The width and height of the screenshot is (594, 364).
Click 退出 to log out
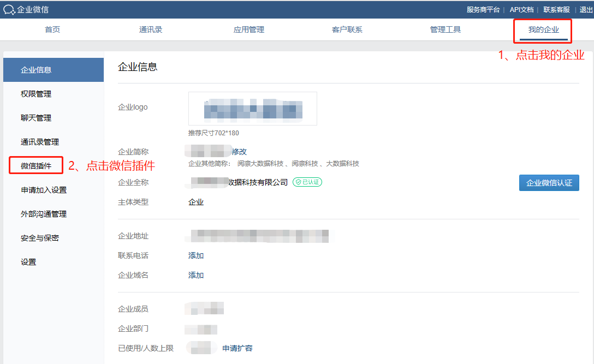coord(586,9)
